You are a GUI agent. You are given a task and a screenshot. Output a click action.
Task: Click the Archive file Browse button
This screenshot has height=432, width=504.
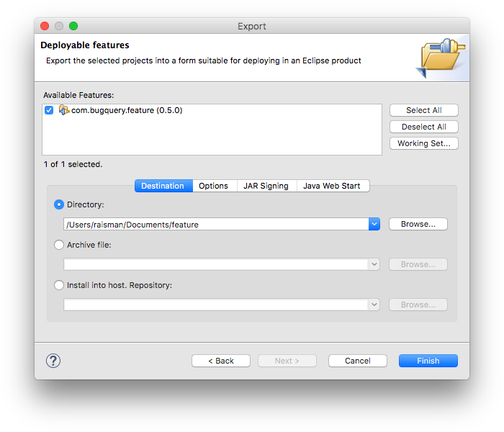tap(418, 264)
